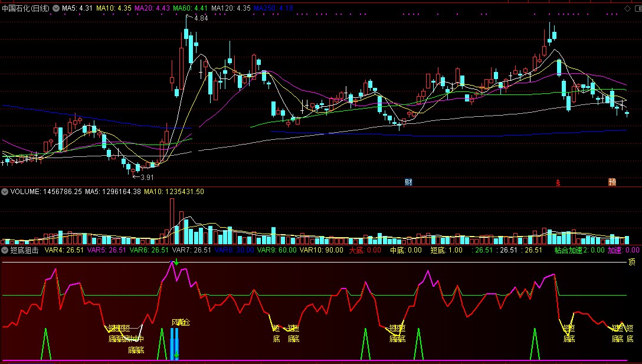This screenshot has width=642, height=364.
Task: Click the 中底: 0.00 label
Action: pos(406,250)
